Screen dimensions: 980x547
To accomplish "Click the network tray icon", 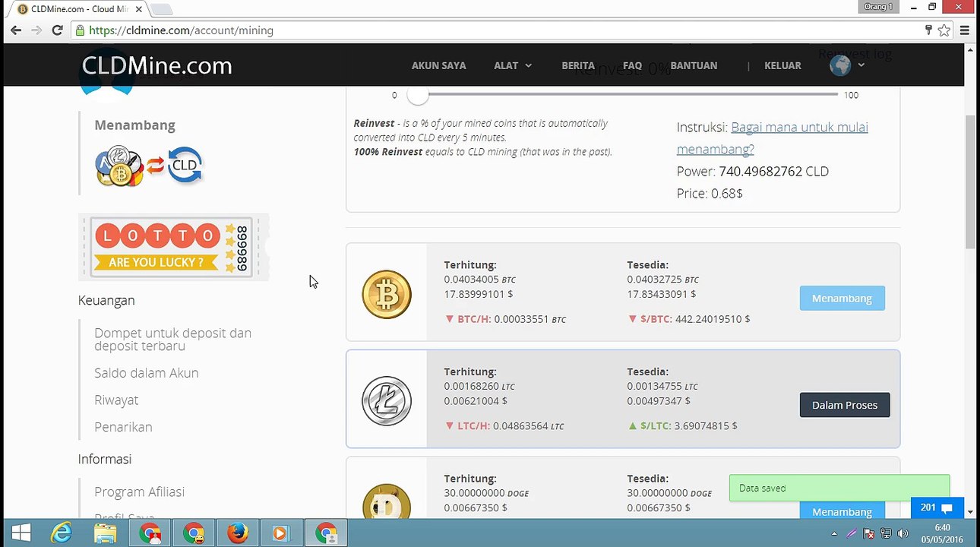I will pyautogui.click(x=886, y=533).
